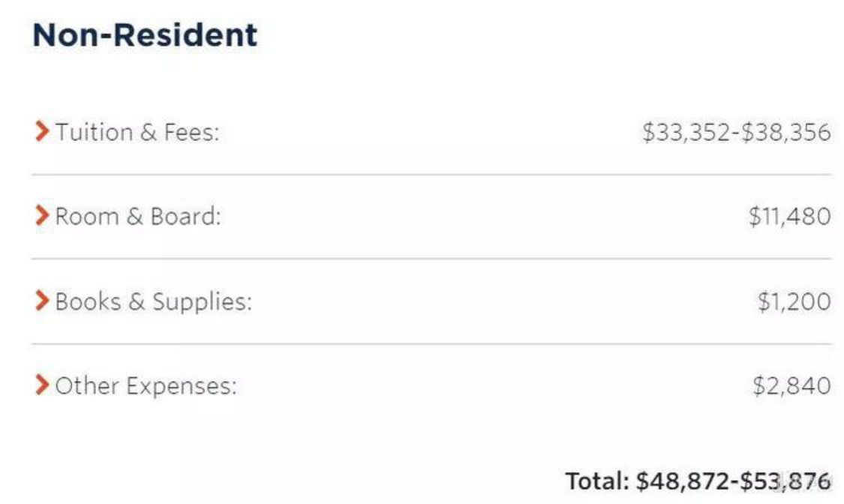Click the $53,876 upper total figure

click(784, 481)
